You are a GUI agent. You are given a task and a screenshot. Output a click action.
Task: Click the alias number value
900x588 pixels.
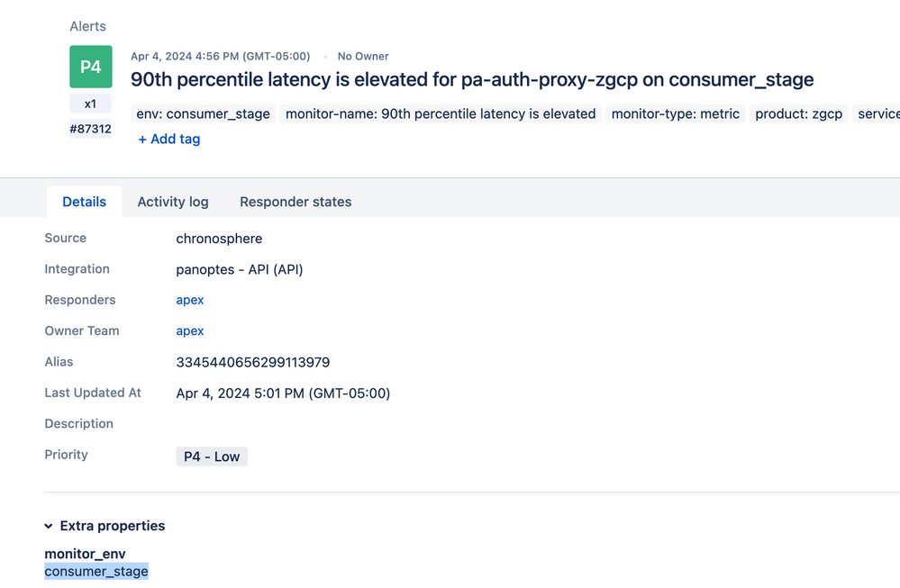(x=253, y=362)
